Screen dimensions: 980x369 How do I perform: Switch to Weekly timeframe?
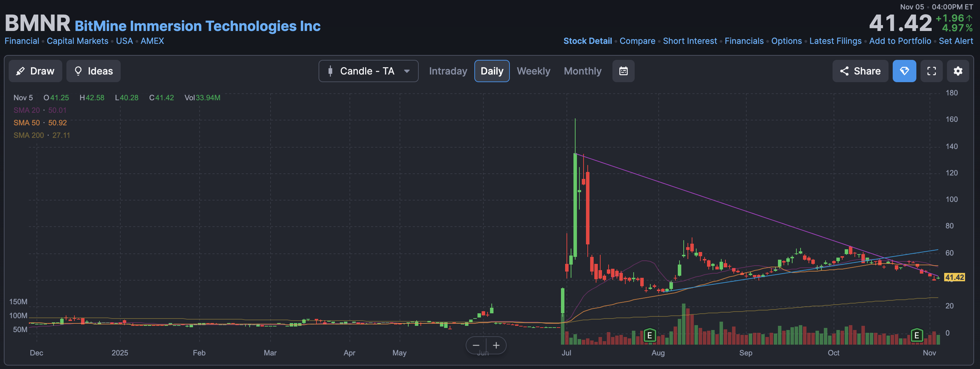[533, 71]
